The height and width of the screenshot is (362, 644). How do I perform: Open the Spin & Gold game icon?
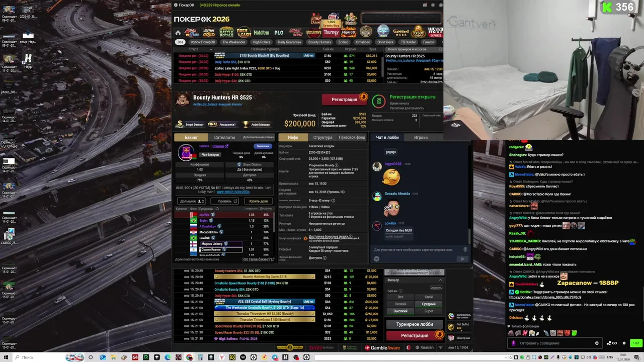tap(209, 32)
